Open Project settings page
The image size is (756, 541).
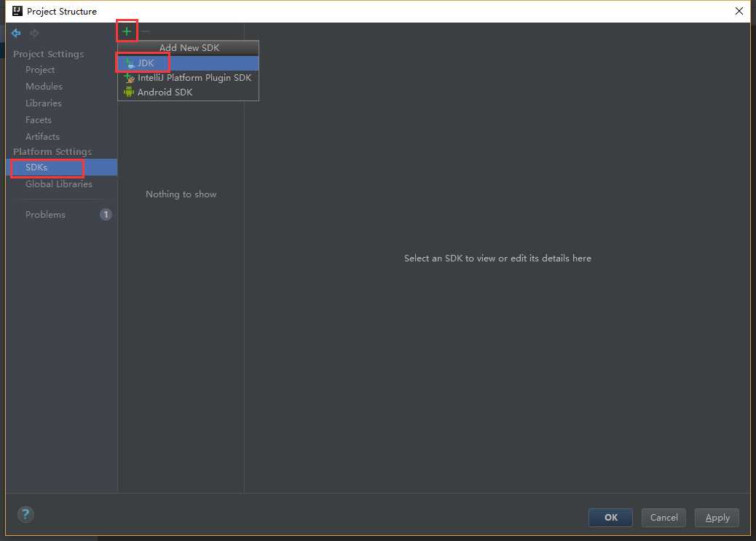click(x=40, y=70)
